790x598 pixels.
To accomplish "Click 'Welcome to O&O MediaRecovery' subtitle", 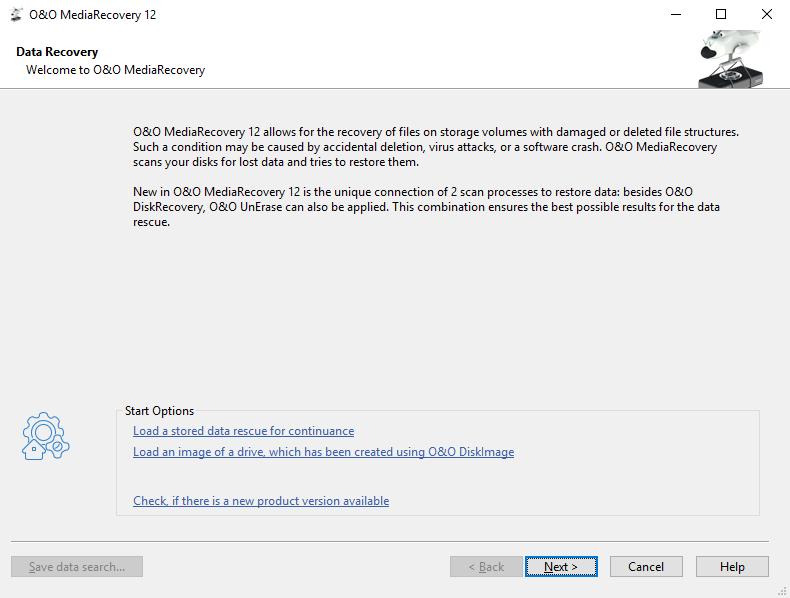I will coord(115,70).
